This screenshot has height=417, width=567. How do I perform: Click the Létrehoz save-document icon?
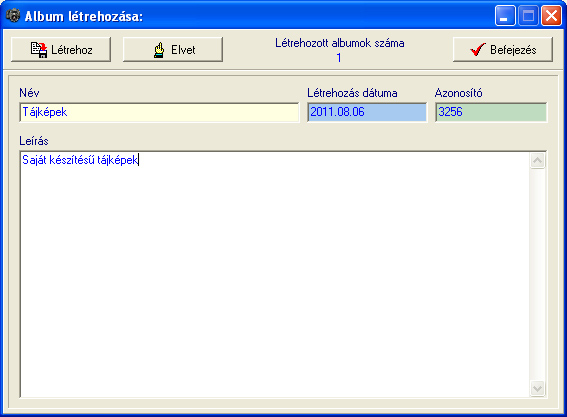(x=39, y=50)
